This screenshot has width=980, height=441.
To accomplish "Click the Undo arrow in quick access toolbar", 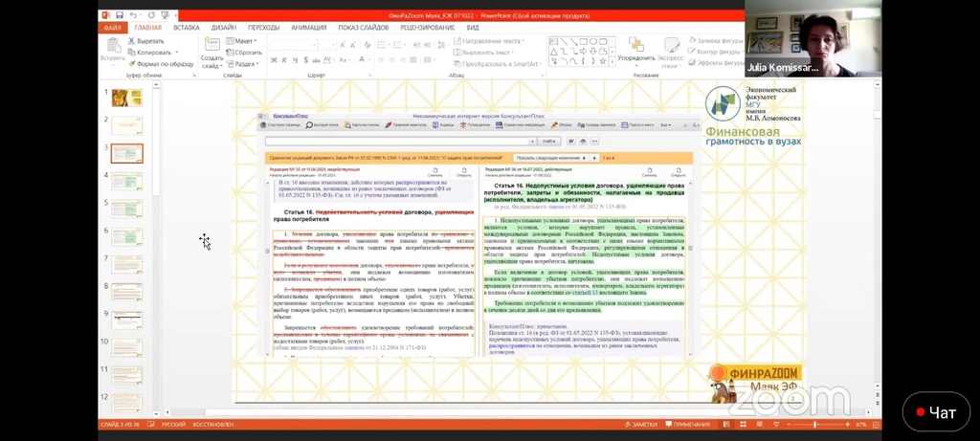I will [134, 15].
